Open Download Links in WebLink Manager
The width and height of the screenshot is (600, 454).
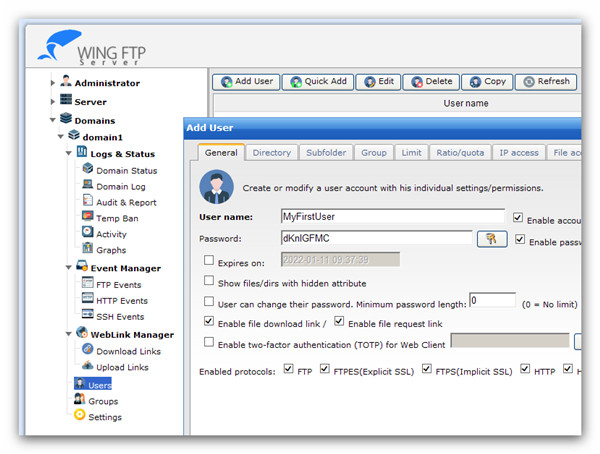click(128, 351)
